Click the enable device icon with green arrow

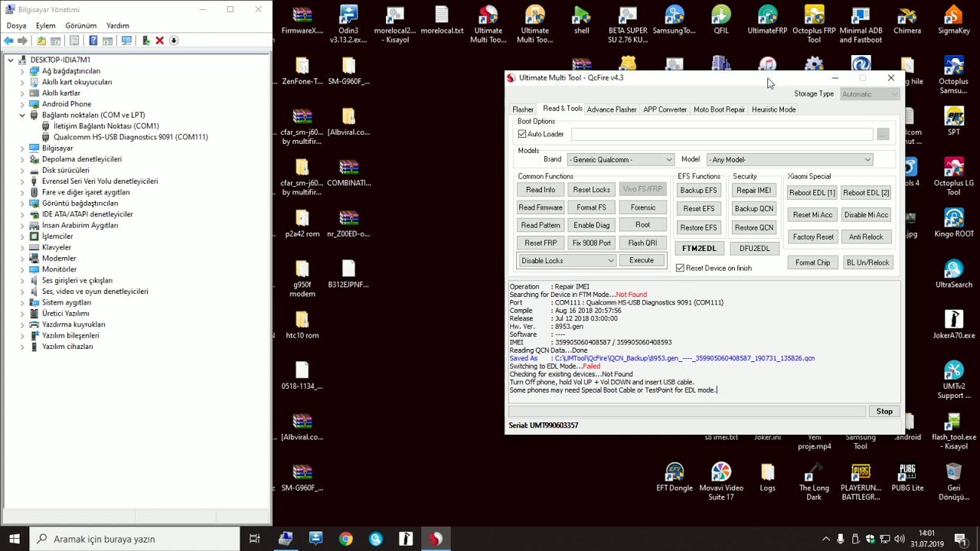pyautogui.click(x=145, y=41)
